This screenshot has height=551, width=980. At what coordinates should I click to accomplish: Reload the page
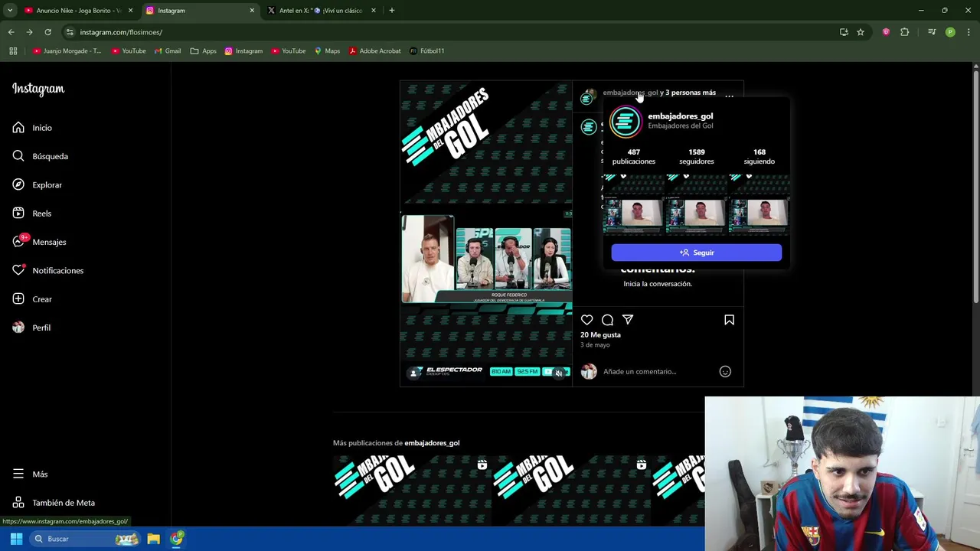tap(47, 32)
